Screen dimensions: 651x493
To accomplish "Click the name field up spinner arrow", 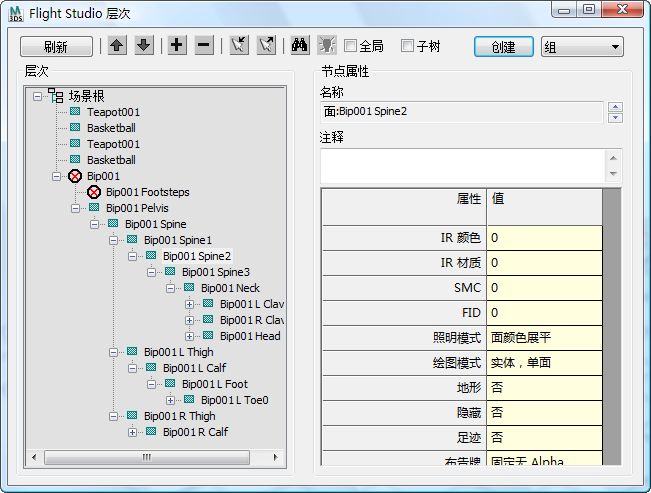I will [615, 107].
